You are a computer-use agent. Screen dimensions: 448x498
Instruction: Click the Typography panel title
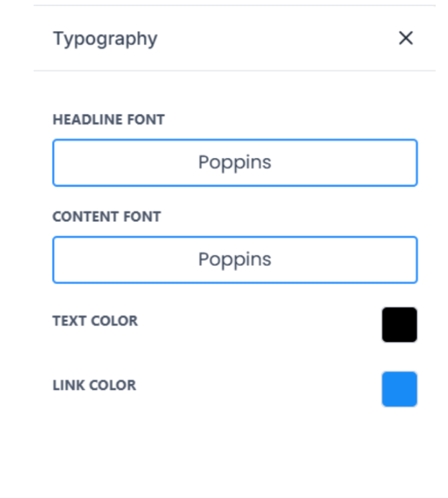[x=105, y=38]
